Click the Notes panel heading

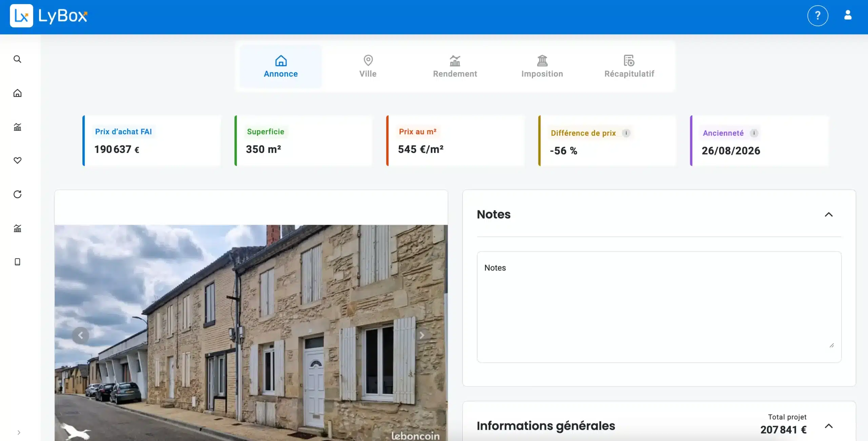[x=493, y=215]
